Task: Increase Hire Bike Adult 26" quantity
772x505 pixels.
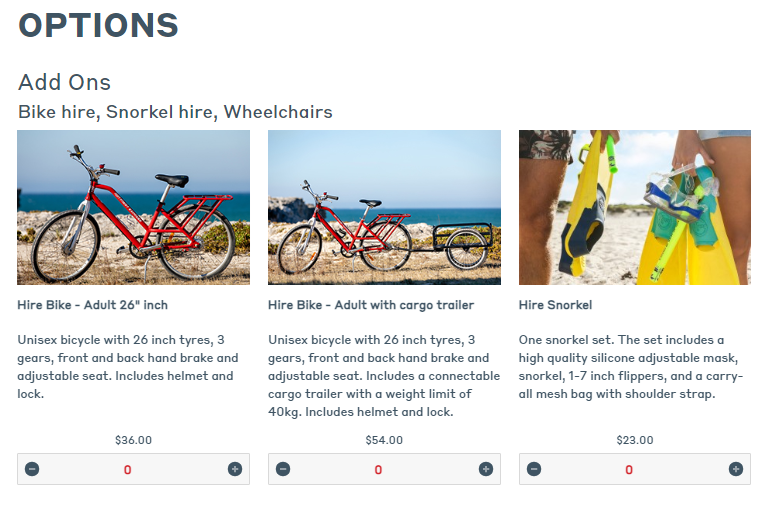Action: [x=235, y=469]
